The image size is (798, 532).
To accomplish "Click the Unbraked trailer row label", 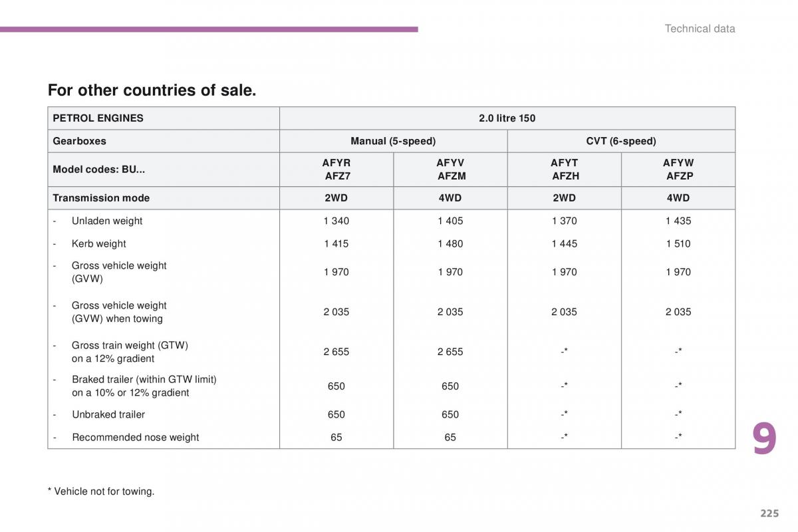I will point(108,414).
